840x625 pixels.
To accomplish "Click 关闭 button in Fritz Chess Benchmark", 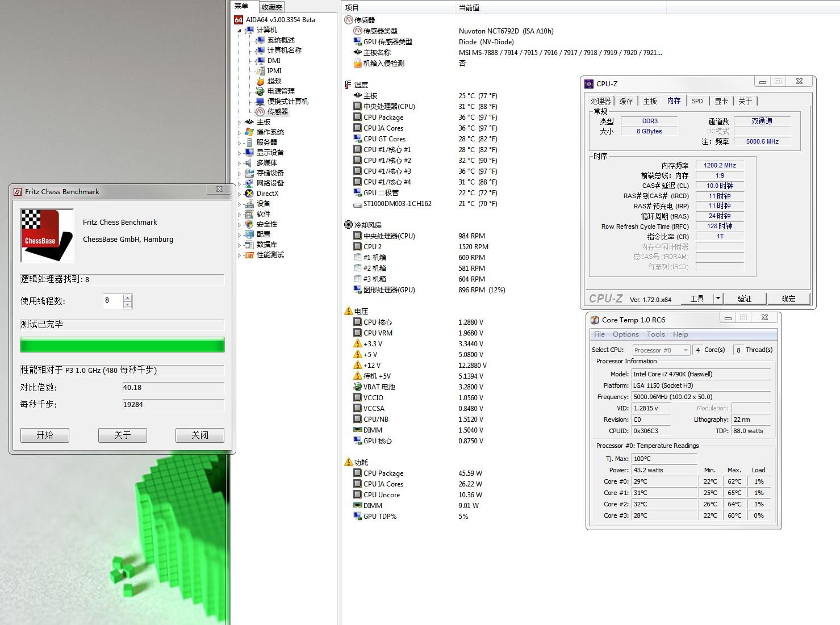I will (200, 435).
